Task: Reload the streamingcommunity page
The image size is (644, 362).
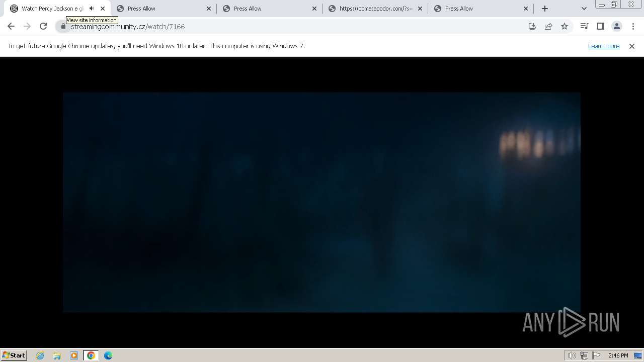Action: 43,26
